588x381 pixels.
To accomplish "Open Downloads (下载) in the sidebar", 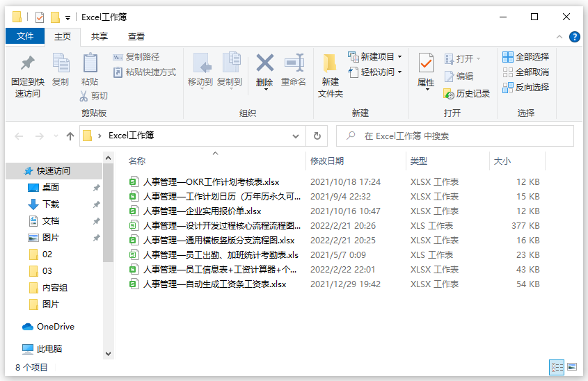I will point(51,204).
